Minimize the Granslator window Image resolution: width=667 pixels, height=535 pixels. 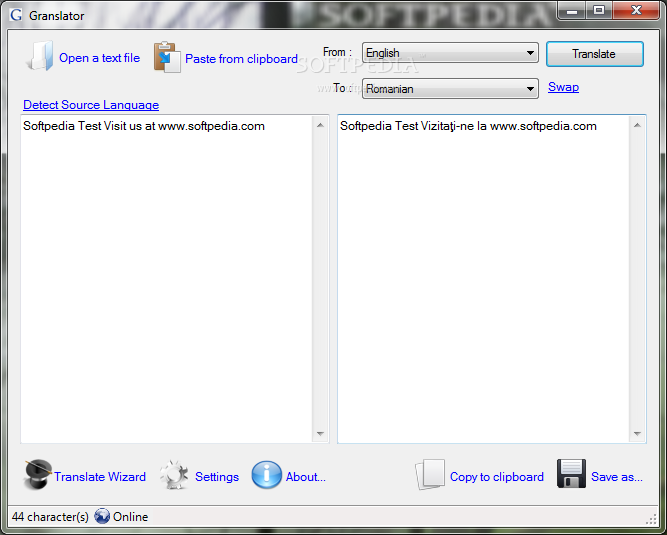click(x=572, y=10)
